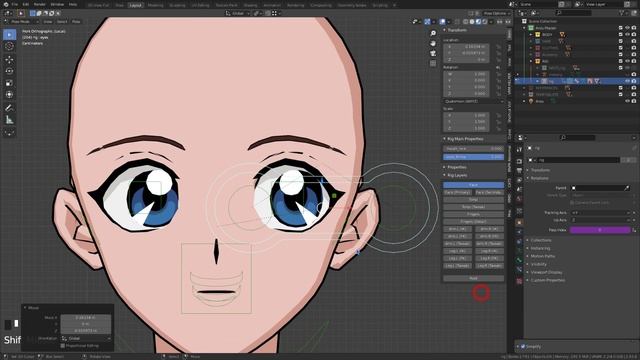Screen dimensions: 640x360
Task: Open the Output properties tab icon
Action: (x=519, y=171)
